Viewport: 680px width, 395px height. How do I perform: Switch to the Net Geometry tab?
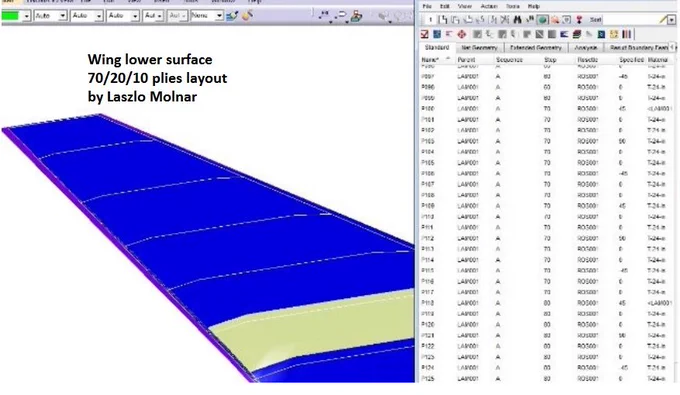[479, 48]
